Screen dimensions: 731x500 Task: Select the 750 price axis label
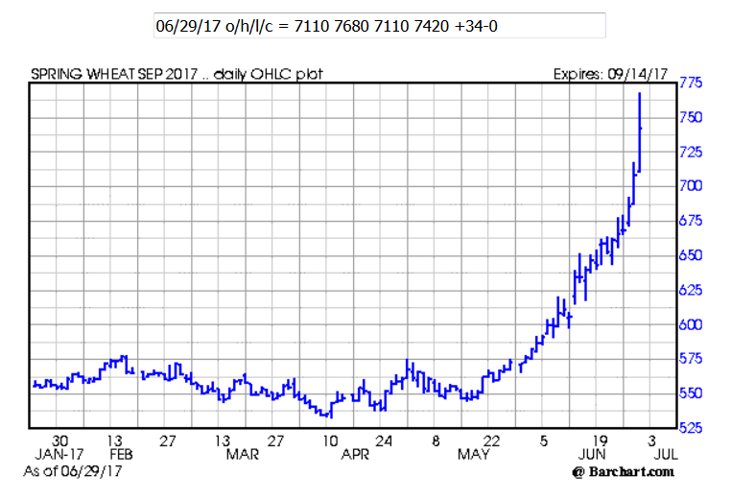(692, 117)
